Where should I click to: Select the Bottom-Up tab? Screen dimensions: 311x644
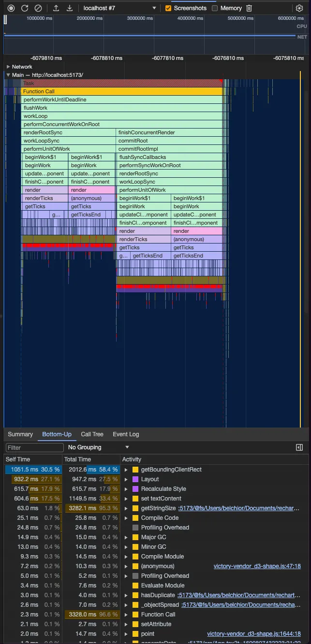point(57,434)
